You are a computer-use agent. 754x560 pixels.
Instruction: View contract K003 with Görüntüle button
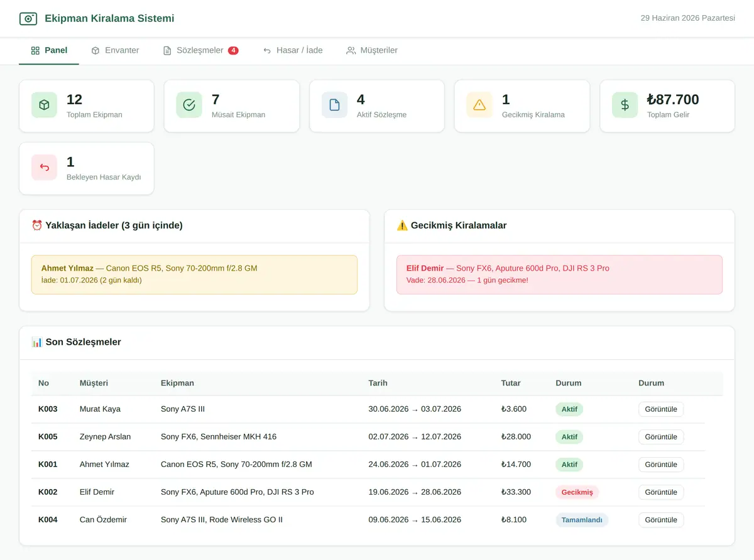(x=661, y=409)
